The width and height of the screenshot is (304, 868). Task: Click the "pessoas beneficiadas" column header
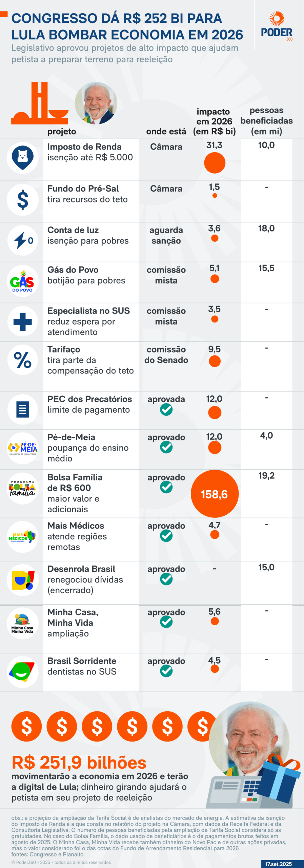click(266, 121)
